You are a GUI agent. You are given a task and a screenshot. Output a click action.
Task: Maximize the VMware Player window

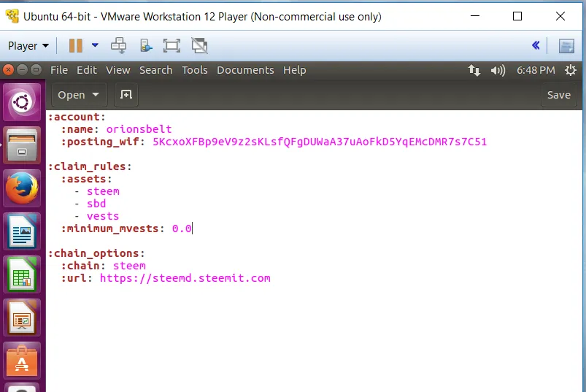pyautogui.click(x=517, y=16)
